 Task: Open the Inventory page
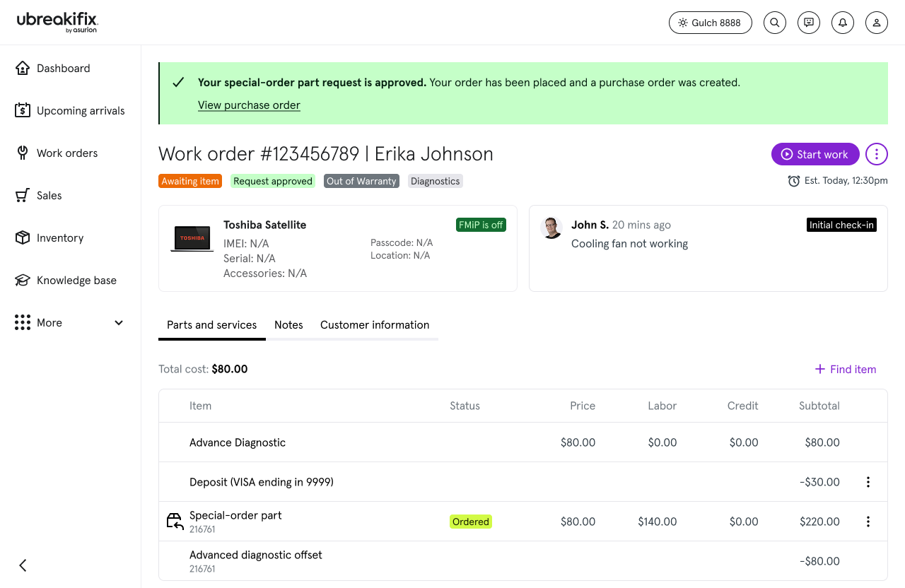pos(60,238)
